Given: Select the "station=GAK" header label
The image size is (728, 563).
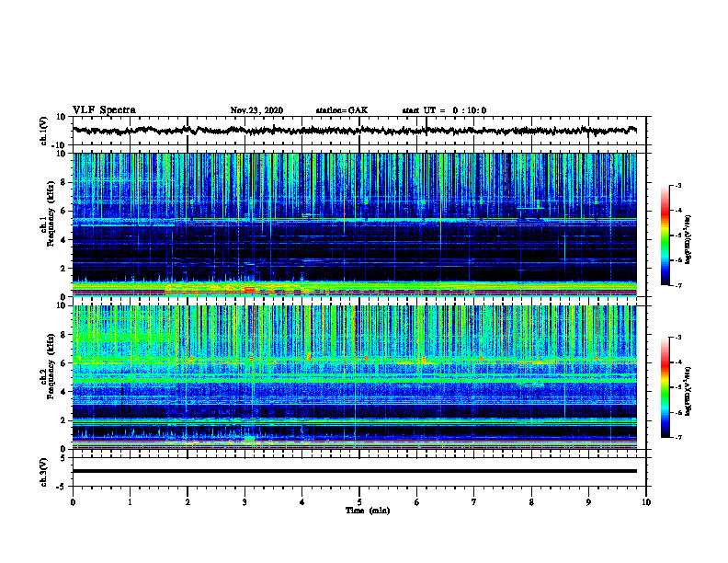Looking at the screenshot, I should (x=342, y=110).
